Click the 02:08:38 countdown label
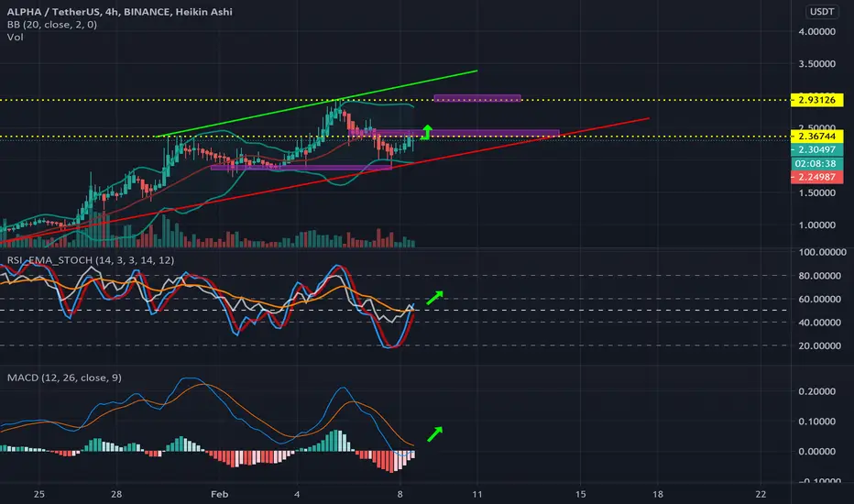This screenshot has height=504, width=854. click(x=817, y=163)
